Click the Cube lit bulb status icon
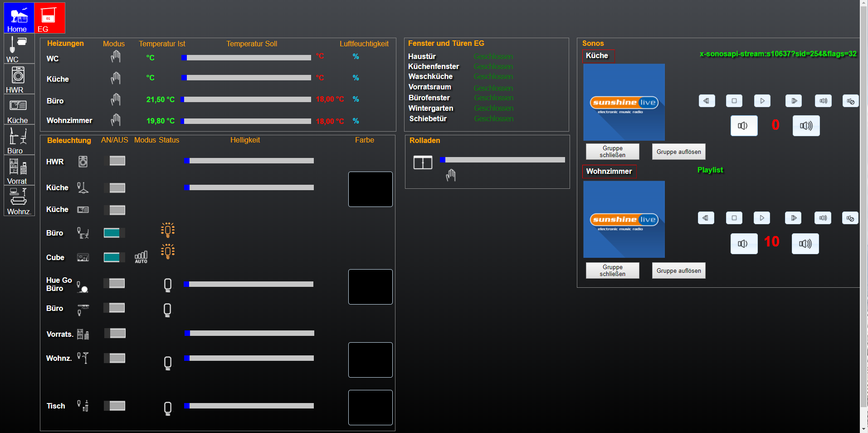Screen dimensions: 868x433 coord(168,251)
